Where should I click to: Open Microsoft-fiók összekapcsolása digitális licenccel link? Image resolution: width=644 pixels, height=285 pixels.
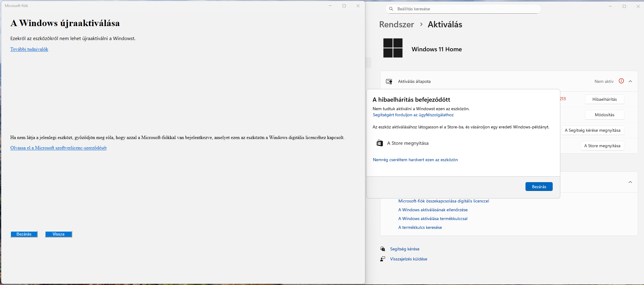point(444,201)
